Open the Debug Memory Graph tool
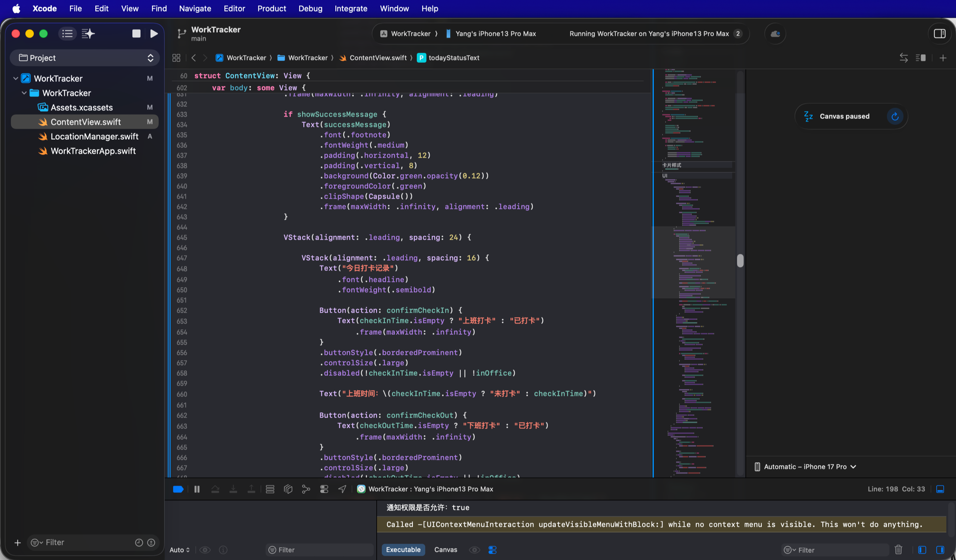Screen dimensions: 956x560 pos(306,489)
